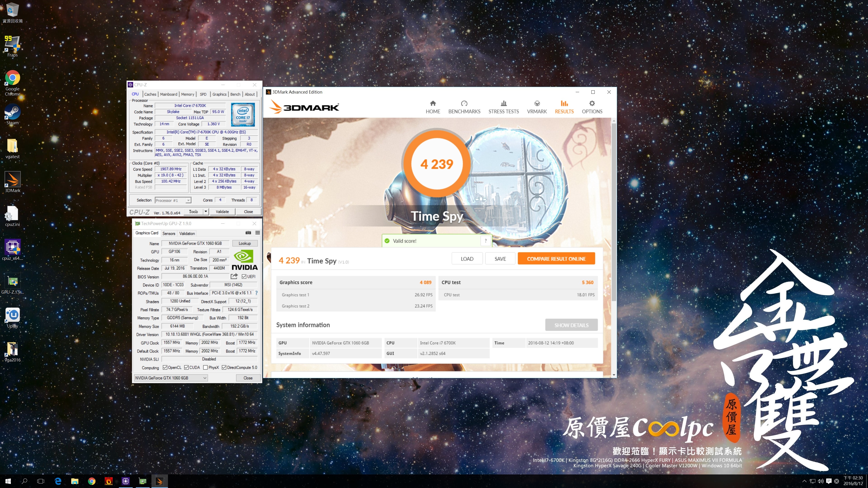Select RESULTS in 3DMark navigation
This screenshot has height=488, width=868.
[564, 107]
